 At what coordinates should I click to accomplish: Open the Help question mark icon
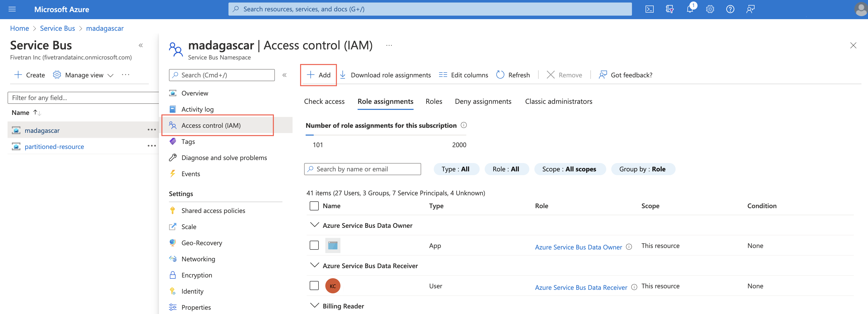(730, 9)
